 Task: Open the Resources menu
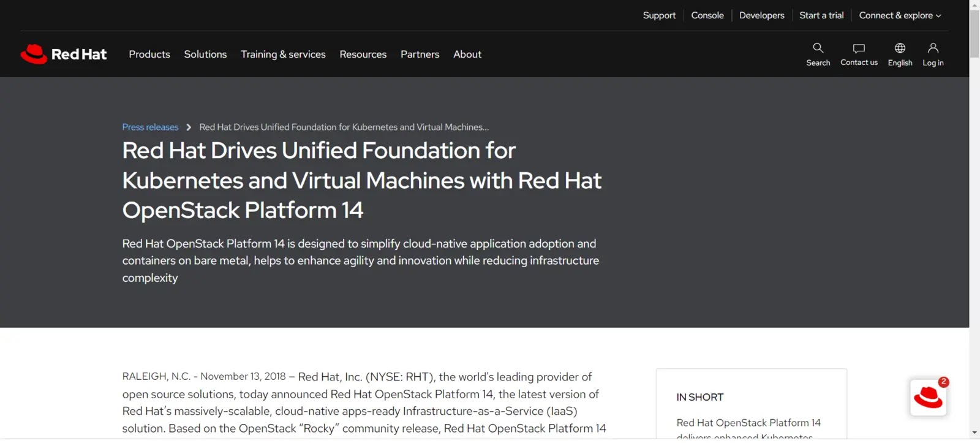[363, 54]
